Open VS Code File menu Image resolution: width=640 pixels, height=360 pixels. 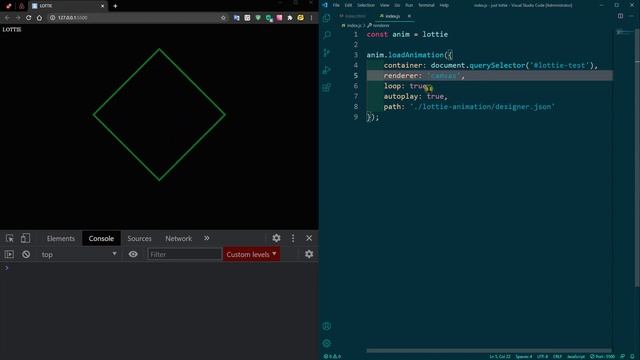click(x=336, y=5)
